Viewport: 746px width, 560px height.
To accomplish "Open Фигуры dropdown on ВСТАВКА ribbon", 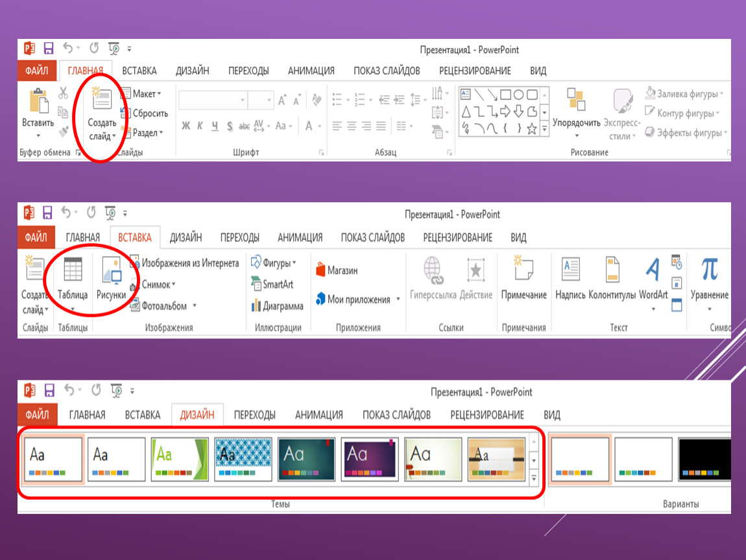I will coord(274,262).
